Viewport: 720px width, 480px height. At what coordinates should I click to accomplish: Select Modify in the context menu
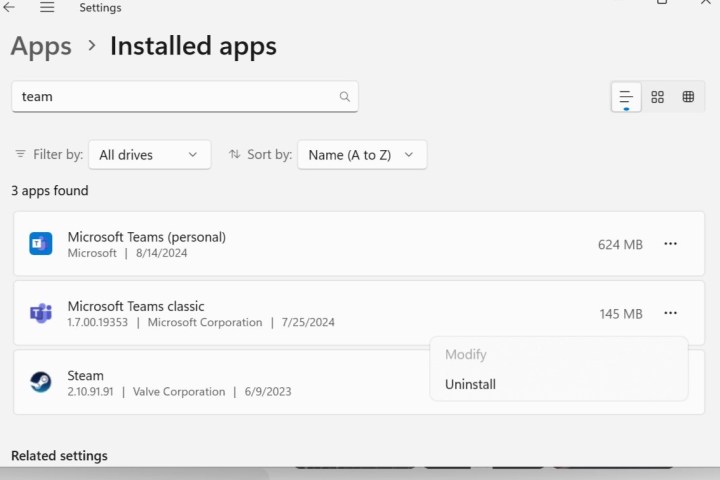pos(466,355)
